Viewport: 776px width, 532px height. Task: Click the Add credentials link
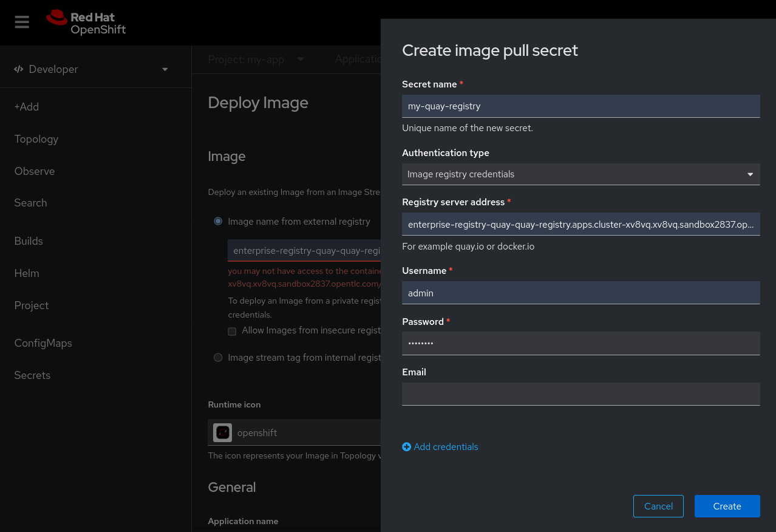point(446,447)
